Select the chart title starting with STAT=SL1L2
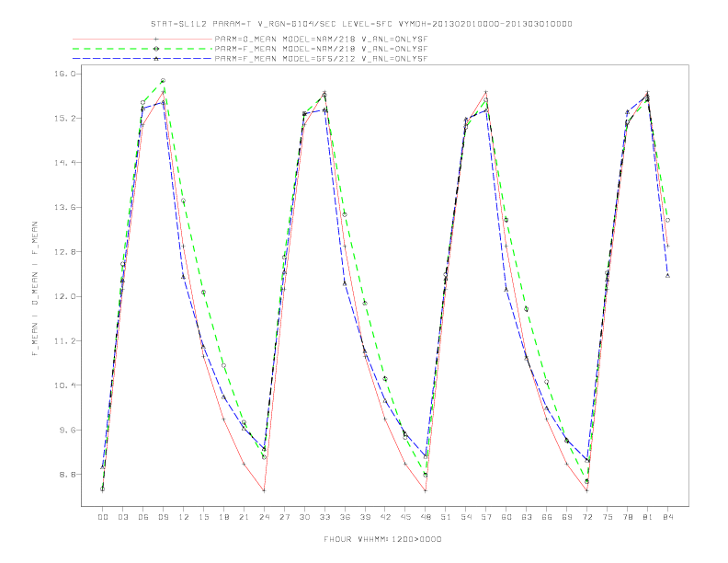 point(361,24)
